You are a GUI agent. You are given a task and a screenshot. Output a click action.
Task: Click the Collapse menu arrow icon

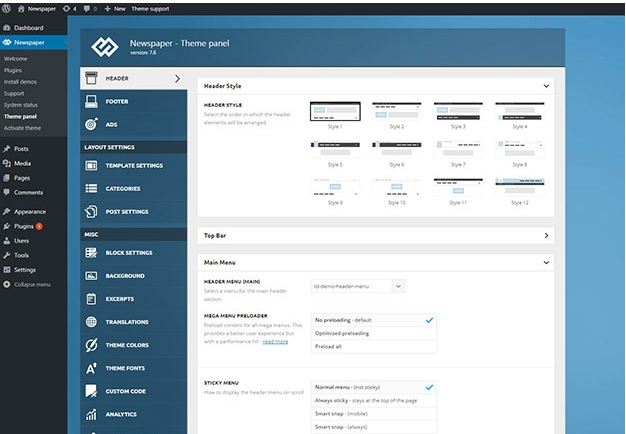6,284
